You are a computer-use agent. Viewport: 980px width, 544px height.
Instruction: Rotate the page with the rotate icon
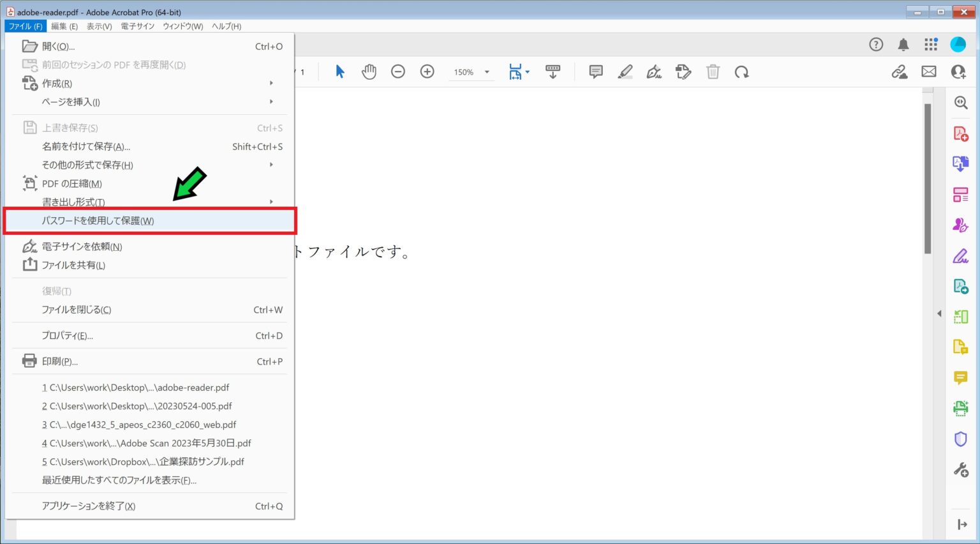[x=741, y=72]
